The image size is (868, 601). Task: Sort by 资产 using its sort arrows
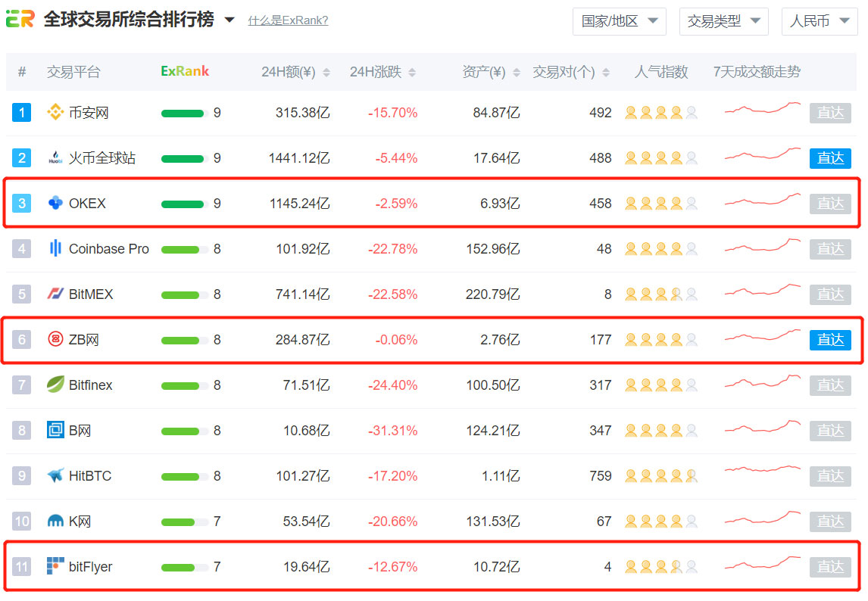coord(517,73)
